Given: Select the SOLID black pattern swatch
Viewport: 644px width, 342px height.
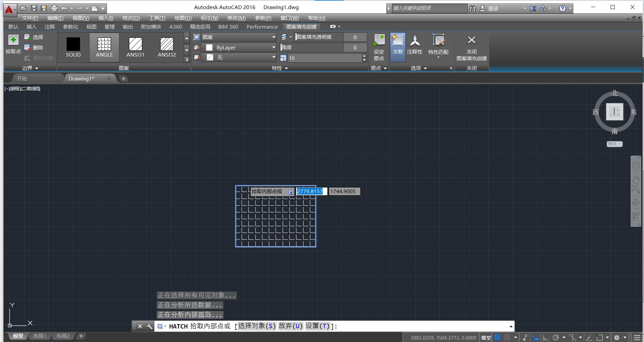Looking at the screenshot, I should [x=73, y=47].
